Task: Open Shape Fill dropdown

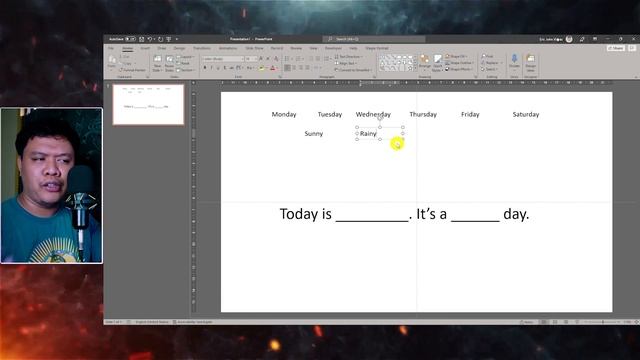Action: tap(457, 56)
